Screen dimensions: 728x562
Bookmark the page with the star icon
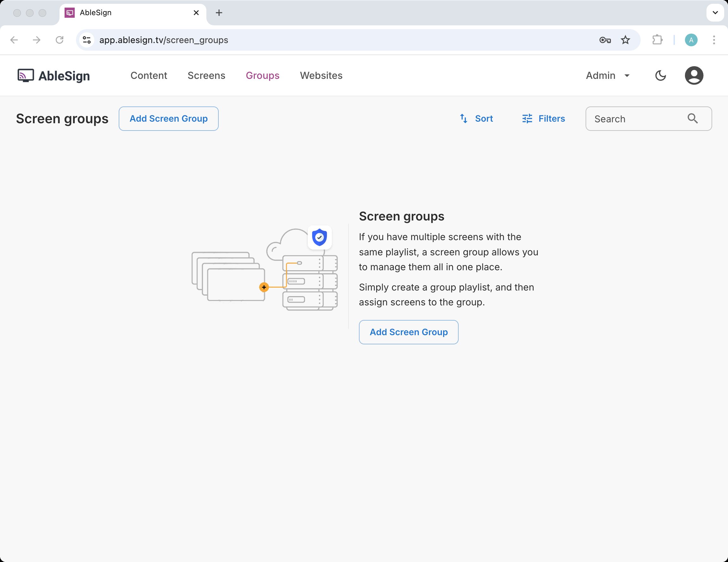coord(625,40)
